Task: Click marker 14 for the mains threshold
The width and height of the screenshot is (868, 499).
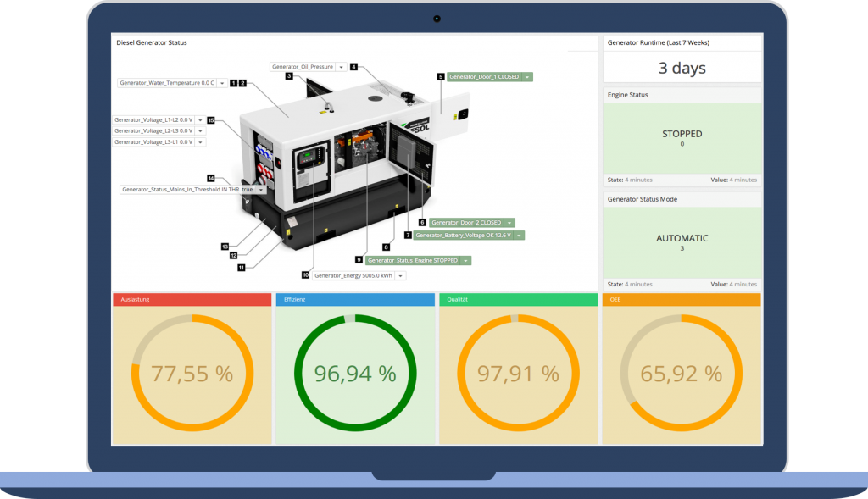Action: [x=211, y=179]
